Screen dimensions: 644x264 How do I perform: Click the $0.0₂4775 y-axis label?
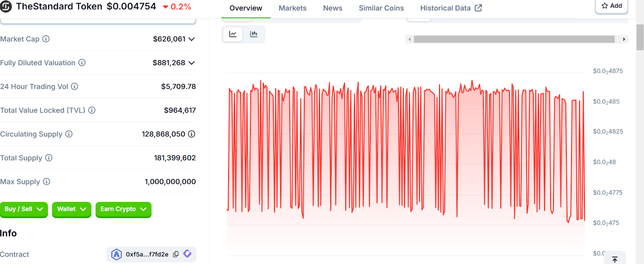click(x=608, y=193)
